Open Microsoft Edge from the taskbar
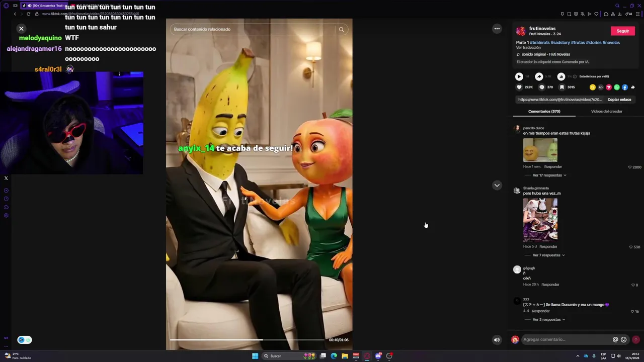The image size is (644, 362). 334,356
